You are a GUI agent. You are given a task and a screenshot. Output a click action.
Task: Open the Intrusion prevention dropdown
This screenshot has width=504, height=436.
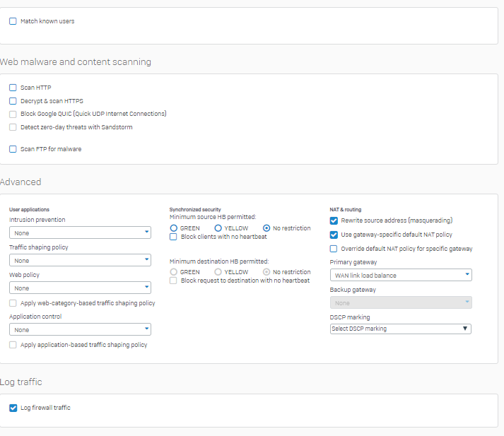80,232
